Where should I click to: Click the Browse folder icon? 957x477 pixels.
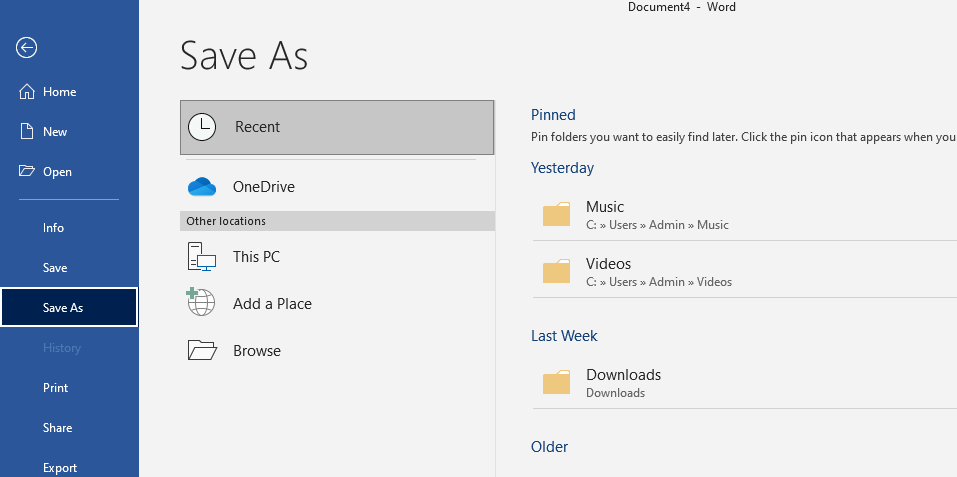(x=202, y=350)
